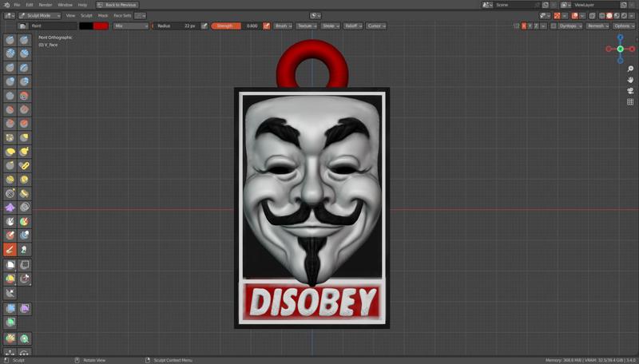Open the Remesh dropdown
This screenshot has height=364, width=639.
tap(597, 26)
